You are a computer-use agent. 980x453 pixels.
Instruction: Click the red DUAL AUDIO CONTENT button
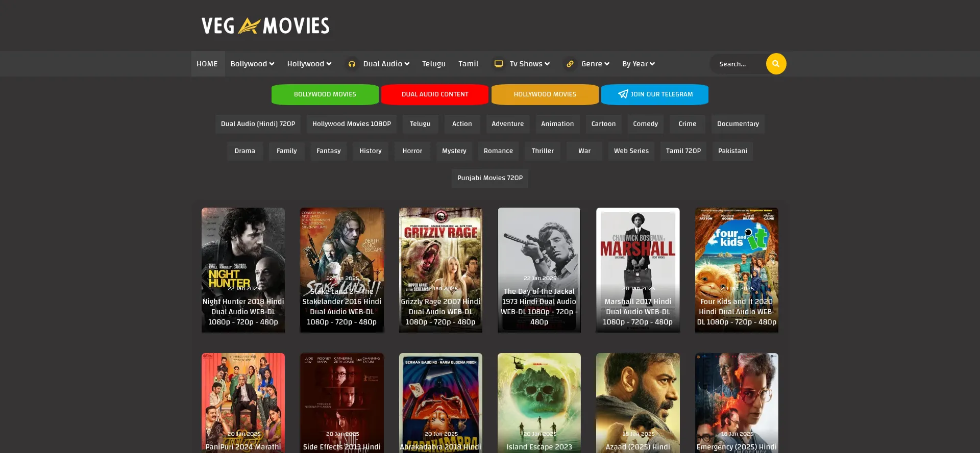coord(435,94)
